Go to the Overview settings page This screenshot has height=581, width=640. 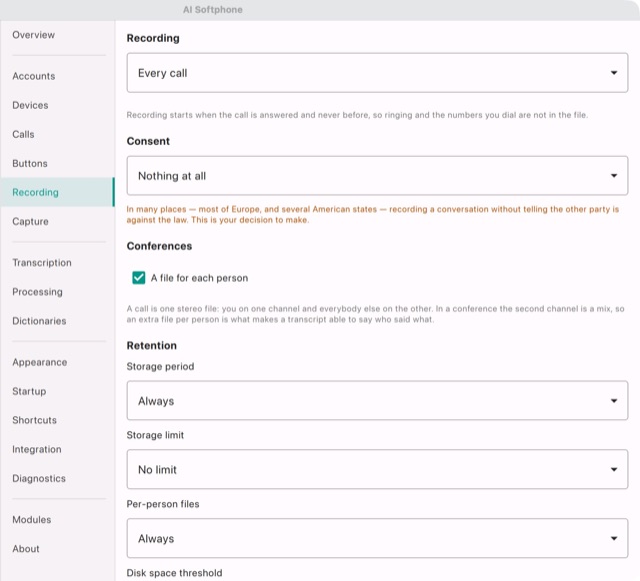58,35
